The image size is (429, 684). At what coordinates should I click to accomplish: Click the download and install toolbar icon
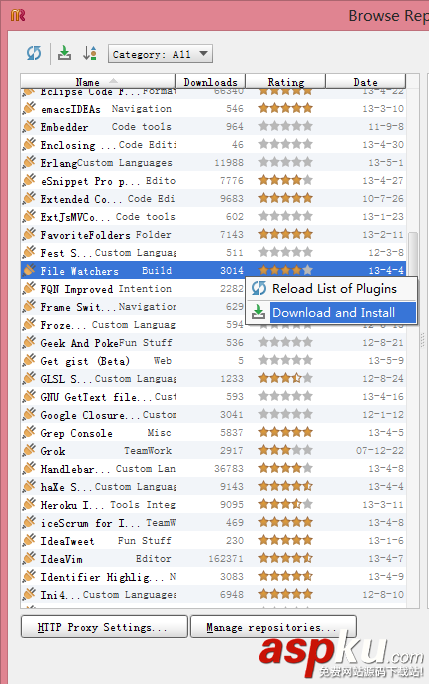point(65,53)
